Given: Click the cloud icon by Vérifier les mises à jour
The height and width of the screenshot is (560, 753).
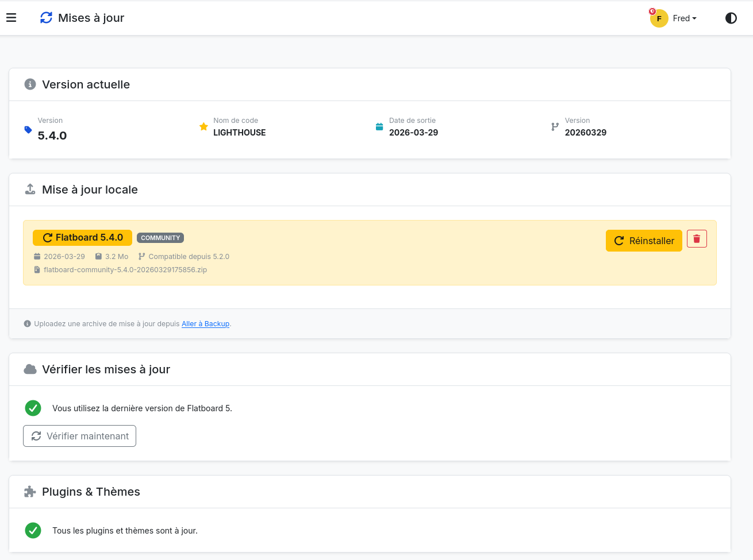Looking at the screenshot, I should 30,369.
